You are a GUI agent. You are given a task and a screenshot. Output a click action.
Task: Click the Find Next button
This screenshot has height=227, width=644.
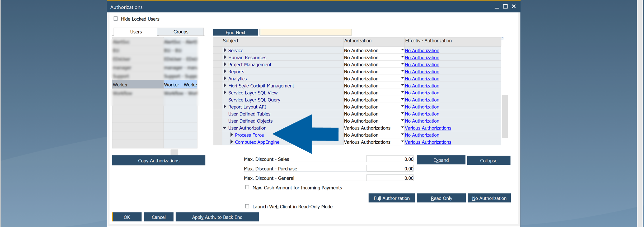pyautogui.click(x=236, y=32)
